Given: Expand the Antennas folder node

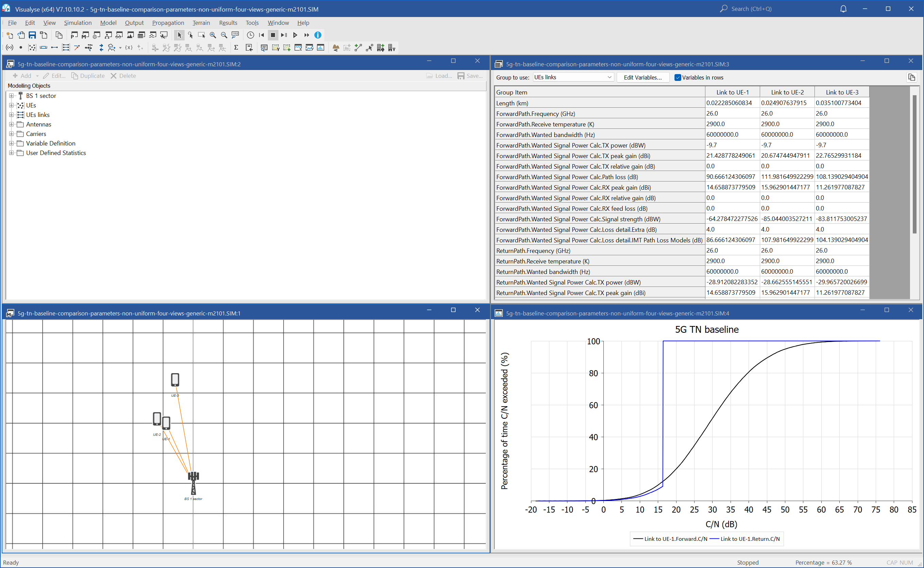Looking at the screenshot, I should [12, 124].
